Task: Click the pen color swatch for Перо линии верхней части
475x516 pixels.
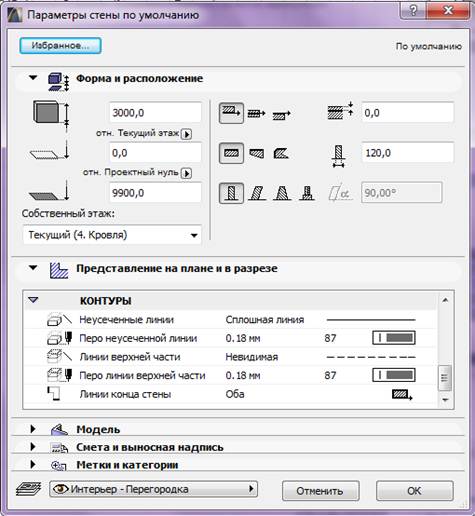Action: click(394, 375)
